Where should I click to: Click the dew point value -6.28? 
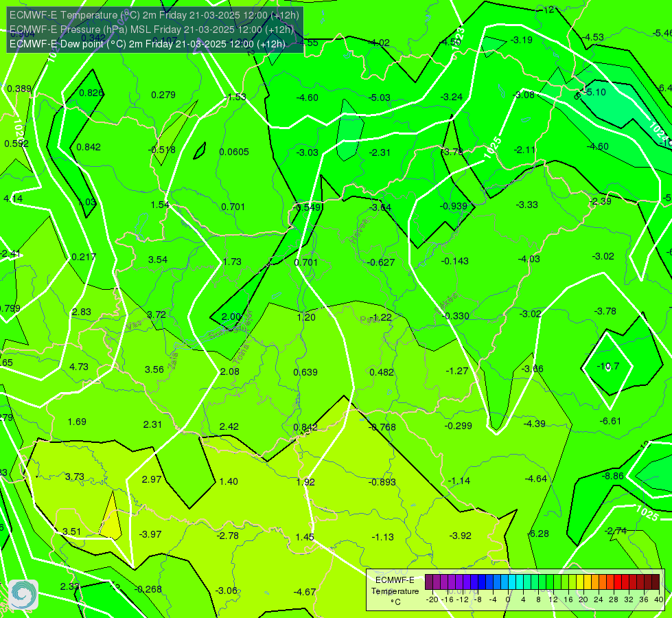coord(538,534)
